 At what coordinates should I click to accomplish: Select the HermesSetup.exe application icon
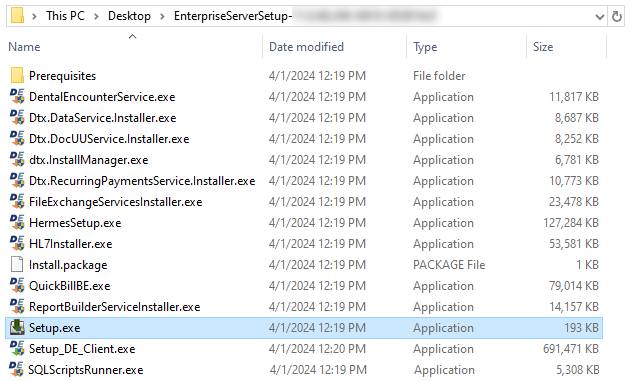[x=17, y=222]
